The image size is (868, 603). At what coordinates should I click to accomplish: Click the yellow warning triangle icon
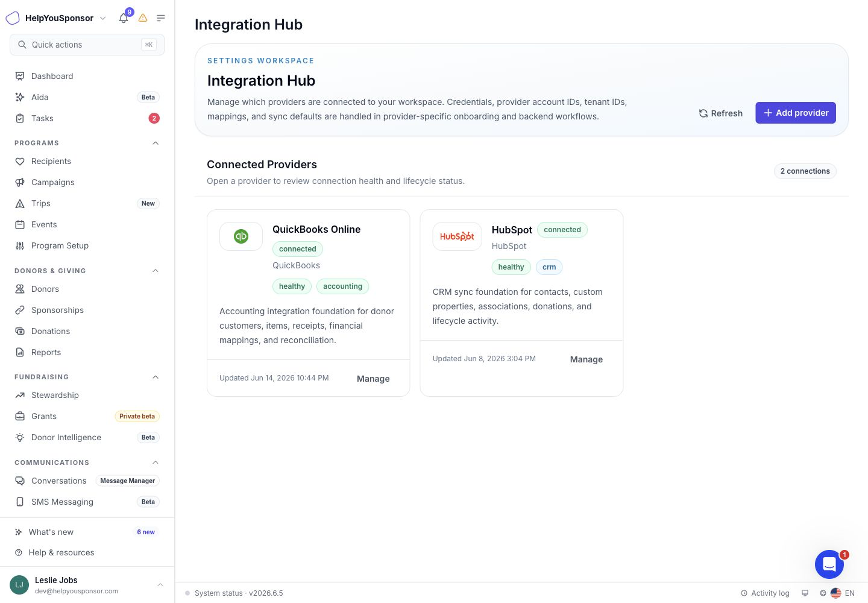coord(143,18)
